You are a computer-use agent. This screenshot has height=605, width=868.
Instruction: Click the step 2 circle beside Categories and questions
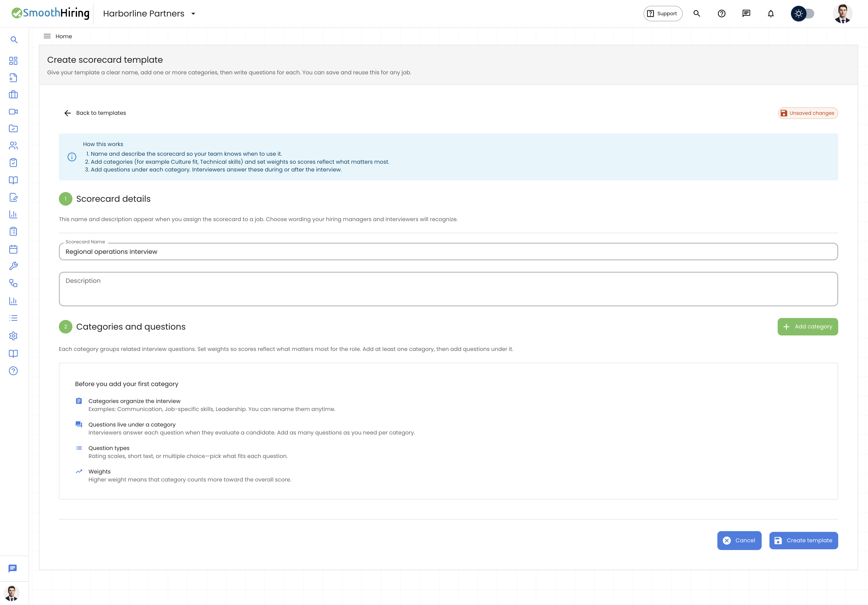tap(65, 327)
